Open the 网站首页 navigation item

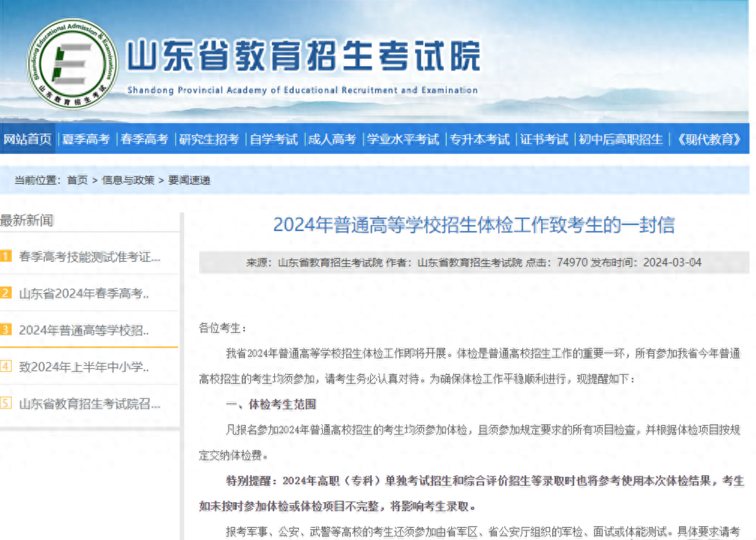tap(27, 139)
